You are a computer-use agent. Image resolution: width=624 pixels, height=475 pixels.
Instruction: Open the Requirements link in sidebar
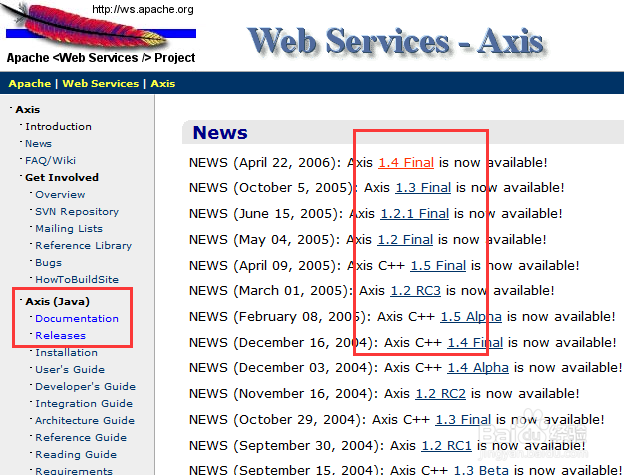74,471
